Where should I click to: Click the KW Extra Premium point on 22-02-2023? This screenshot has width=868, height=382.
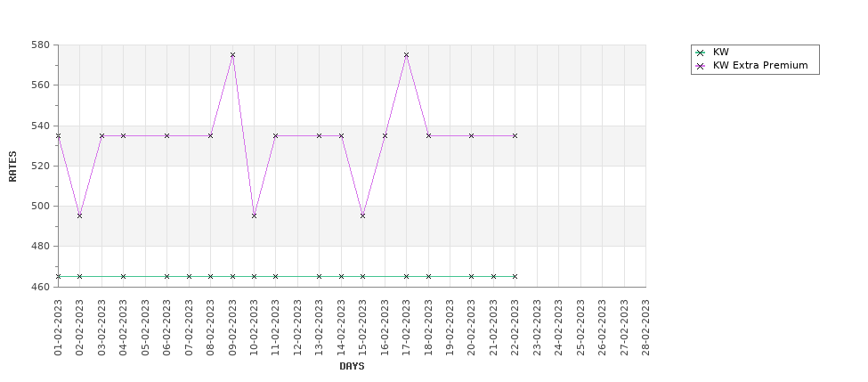click(x=515, y=135)
